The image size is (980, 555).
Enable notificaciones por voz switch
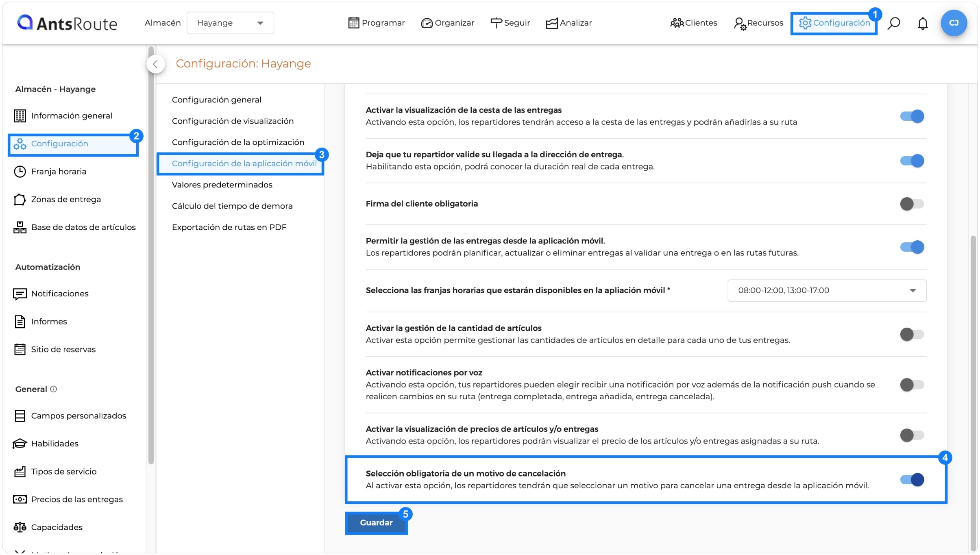912,385
